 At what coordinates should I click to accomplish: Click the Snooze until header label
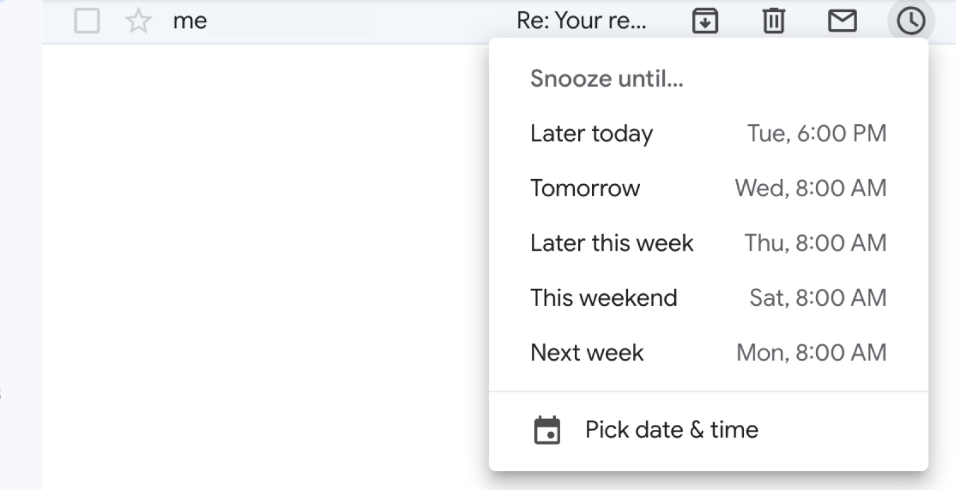[606, 79]
